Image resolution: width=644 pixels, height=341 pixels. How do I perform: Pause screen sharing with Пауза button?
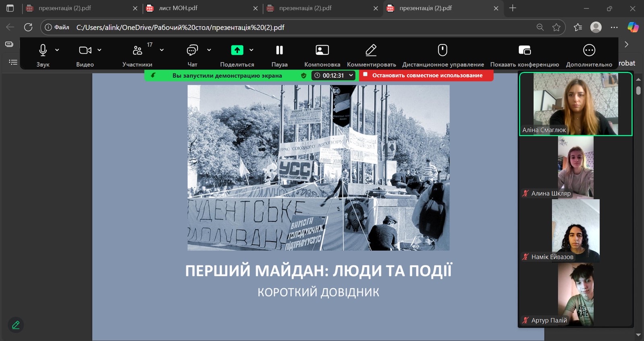pyautogui.click(x=279, y=54)
